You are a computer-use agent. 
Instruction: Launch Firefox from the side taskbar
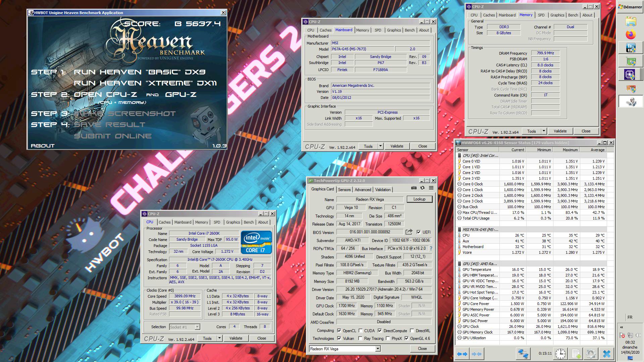pos(631,35)
